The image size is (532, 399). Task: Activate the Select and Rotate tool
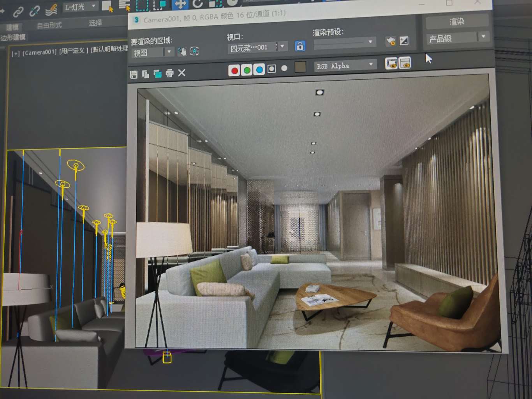pyautogui.click(x=198, y=3)
